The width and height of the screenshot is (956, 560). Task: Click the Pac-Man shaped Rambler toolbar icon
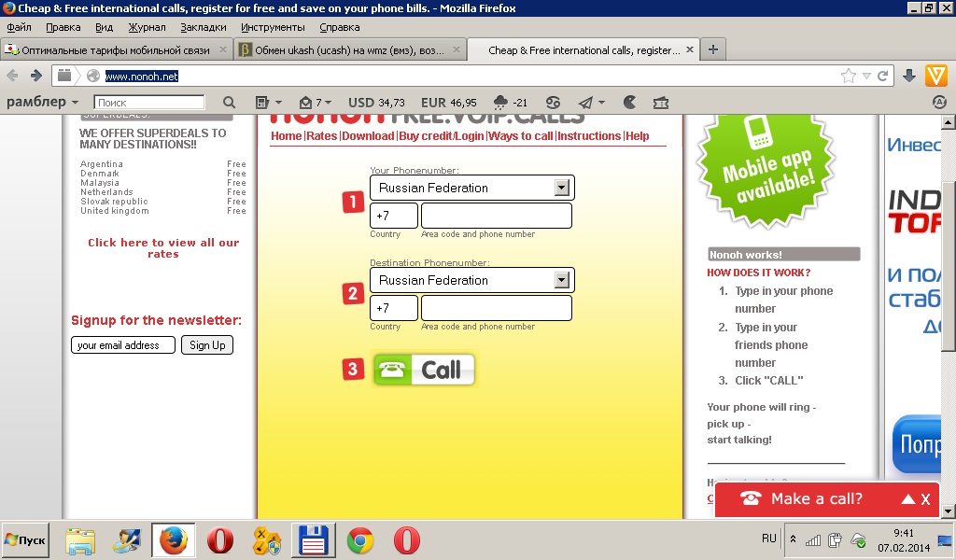pos(630,103)
